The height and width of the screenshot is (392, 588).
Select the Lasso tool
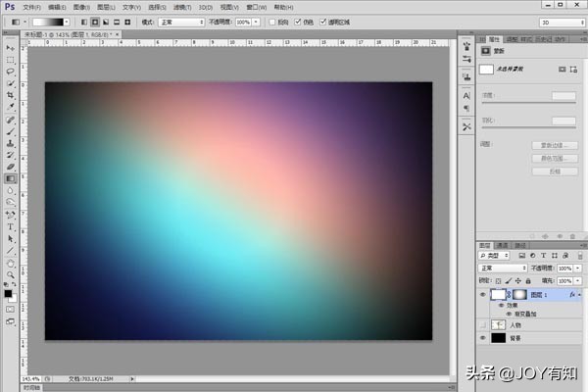pyautogui.click(x=10, y=72)
